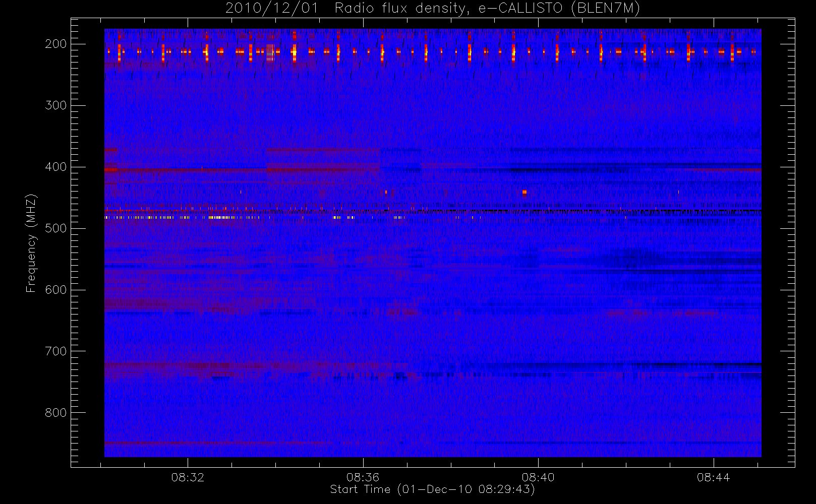The image size is (816, 504).
Task: Click the 08:32 time tick label
Action: coord(188,477)
